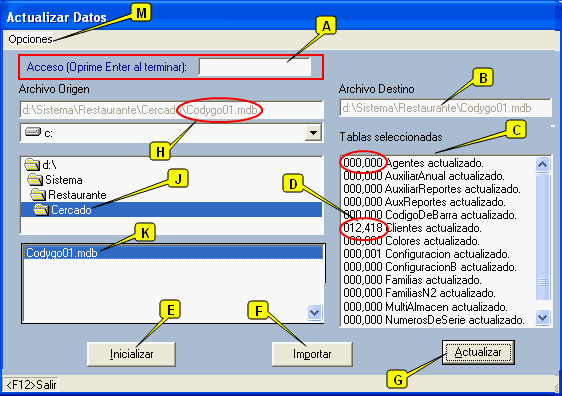Viewport: 562px width, 396px height.
Task: Select the Cercado folder in tree
Action: point(171,210)
